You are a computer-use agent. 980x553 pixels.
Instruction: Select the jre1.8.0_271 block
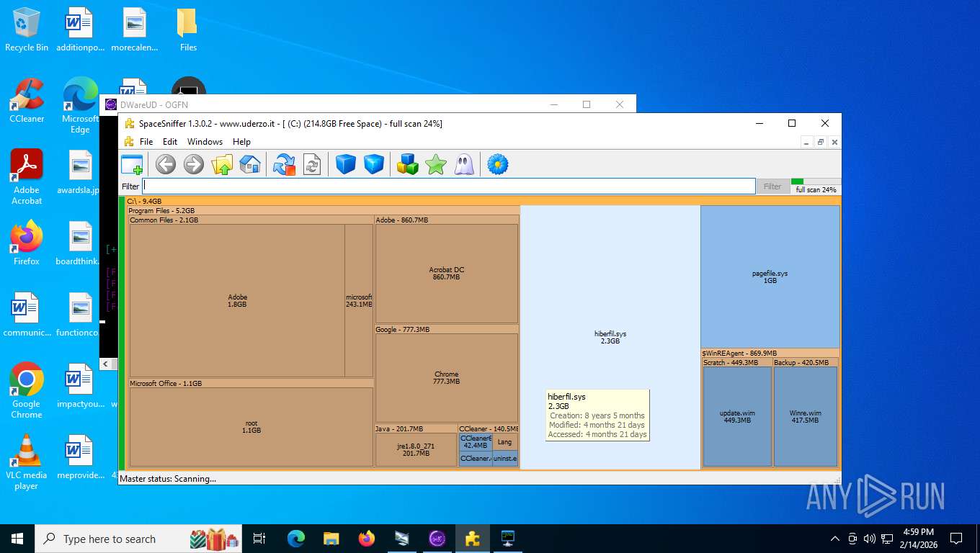tap(416, 450)
